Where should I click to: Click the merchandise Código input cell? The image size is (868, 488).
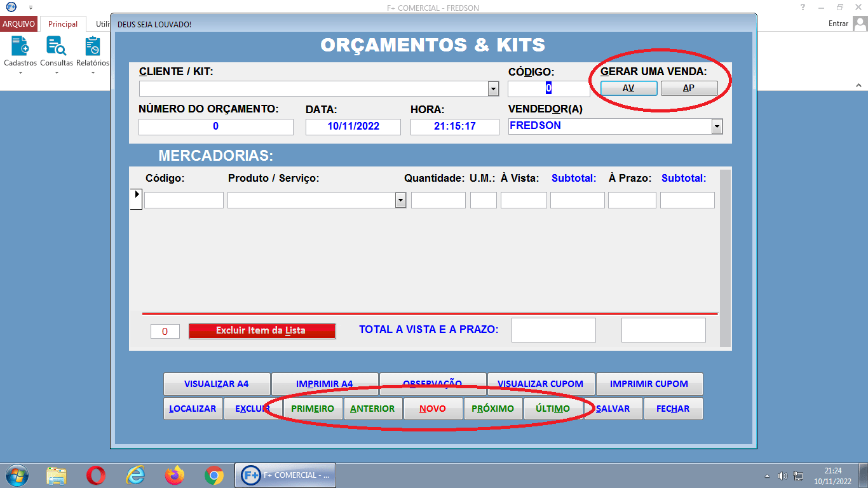click(184, 200)
